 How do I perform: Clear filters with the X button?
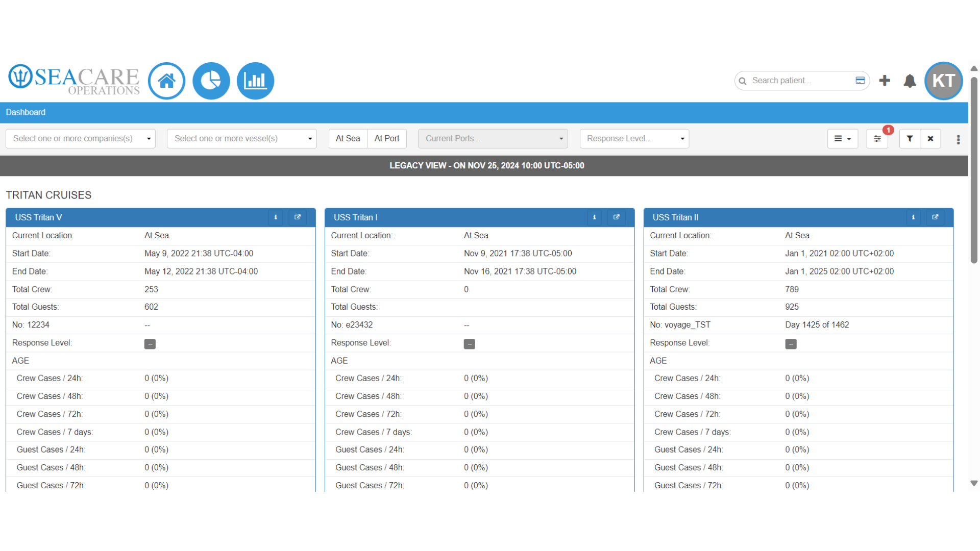pyautogui.click(x=930, y=139)
